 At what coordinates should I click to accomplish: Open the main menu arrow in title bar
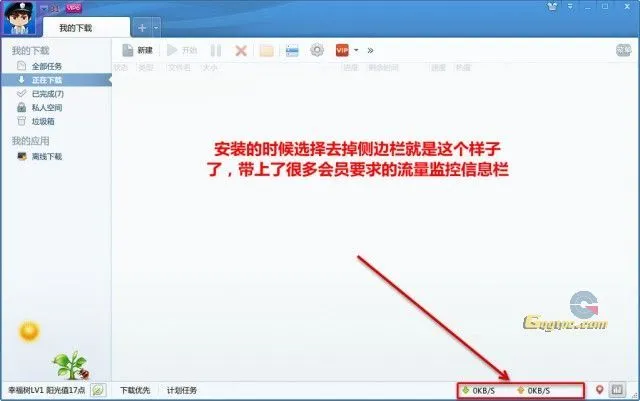570,7
